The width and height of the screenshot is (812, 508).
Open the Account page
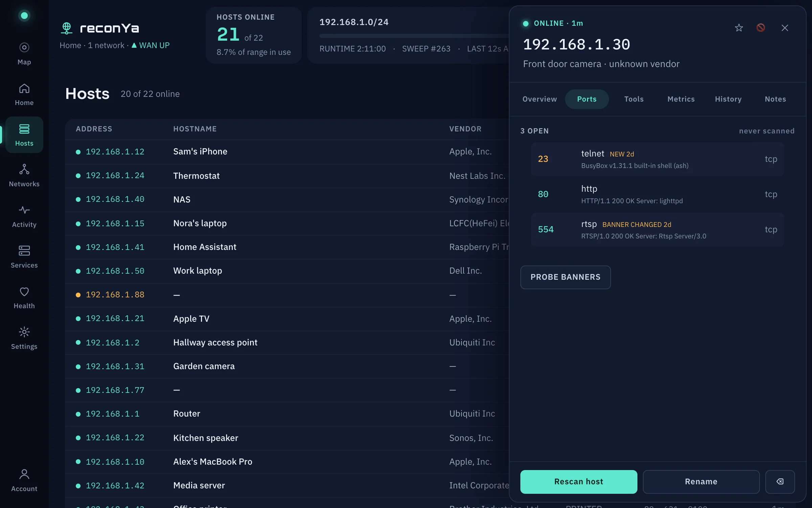click(24, 480)
